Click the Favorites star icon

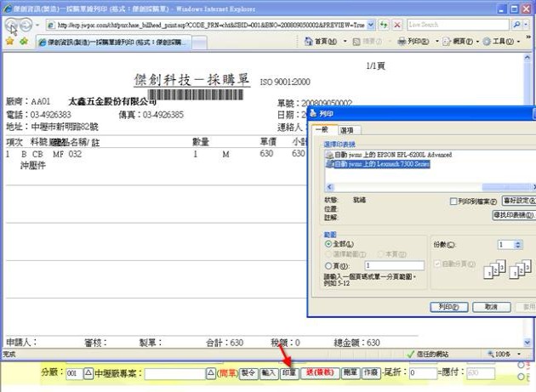pos(9,41)
